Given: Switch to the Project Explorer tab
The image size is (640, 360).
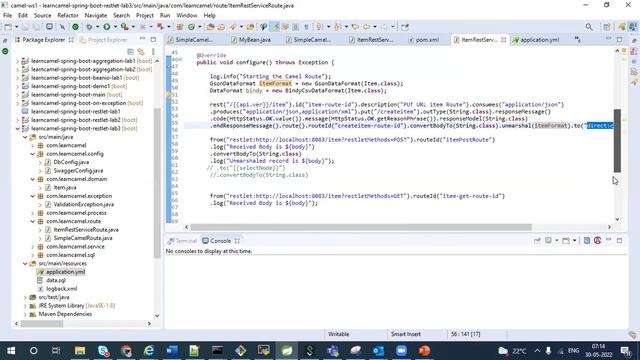Looking at the screenshot, I should point(103,40).
